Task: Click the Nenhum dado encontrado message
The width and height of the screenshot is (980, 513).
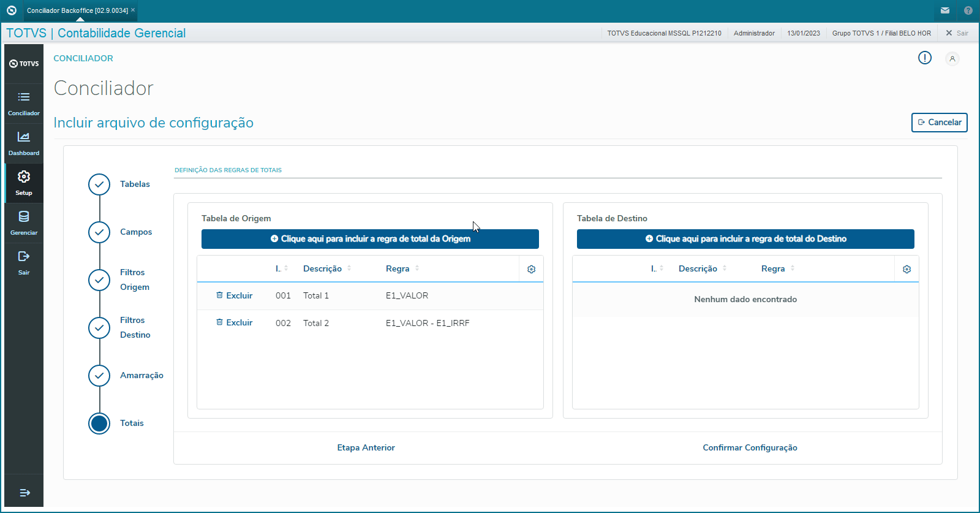Action: 745,299
